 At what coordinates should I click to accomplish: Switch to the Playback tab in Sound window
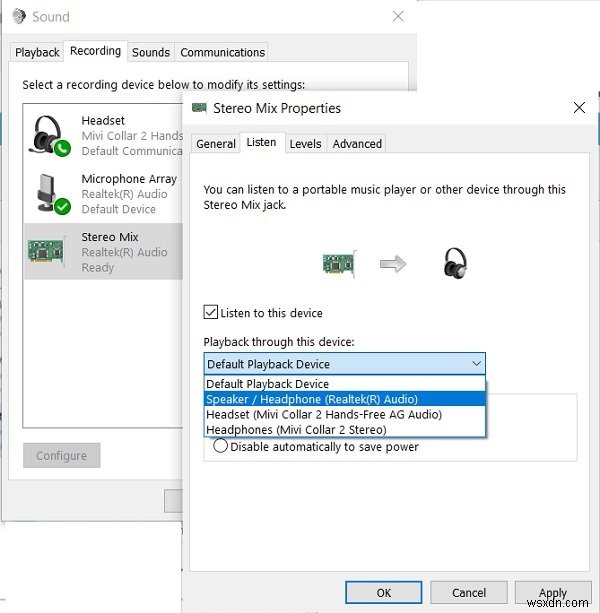pos(37,52)
